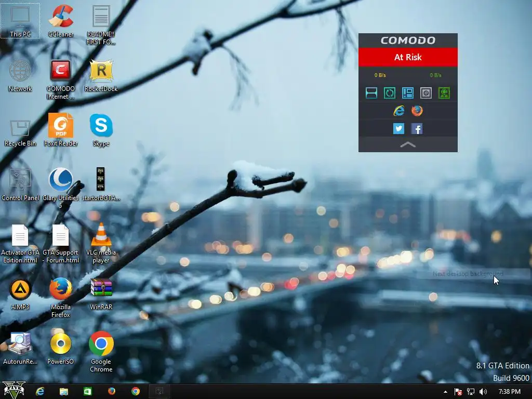Select the PowerISO desktop shortcut
532x399 pixels.
point(60,349)
